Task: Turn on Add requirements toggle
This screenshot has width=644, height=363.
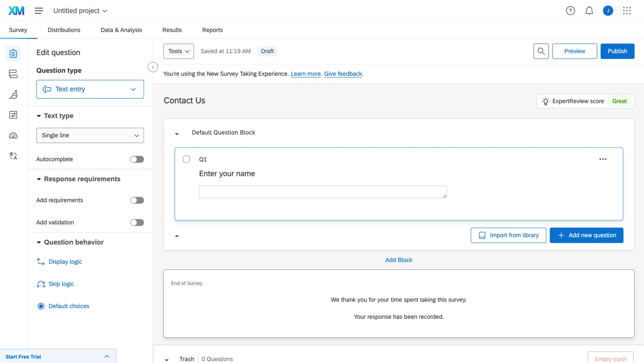Action: (x=137, y=200)
